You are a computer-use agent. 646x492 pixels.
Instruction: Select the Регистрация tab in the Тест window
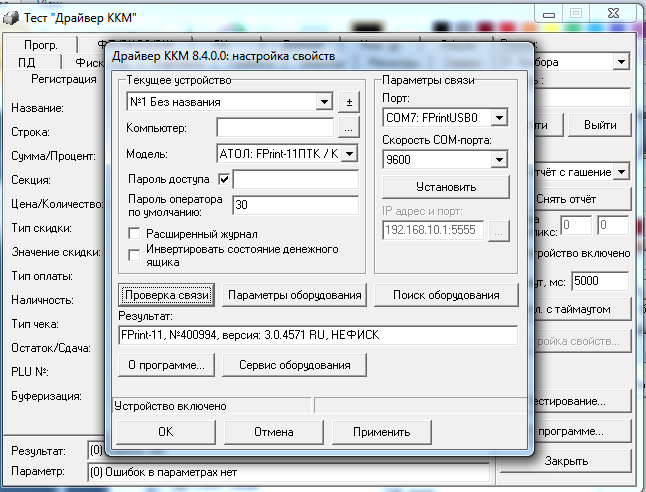coord(64,79)
